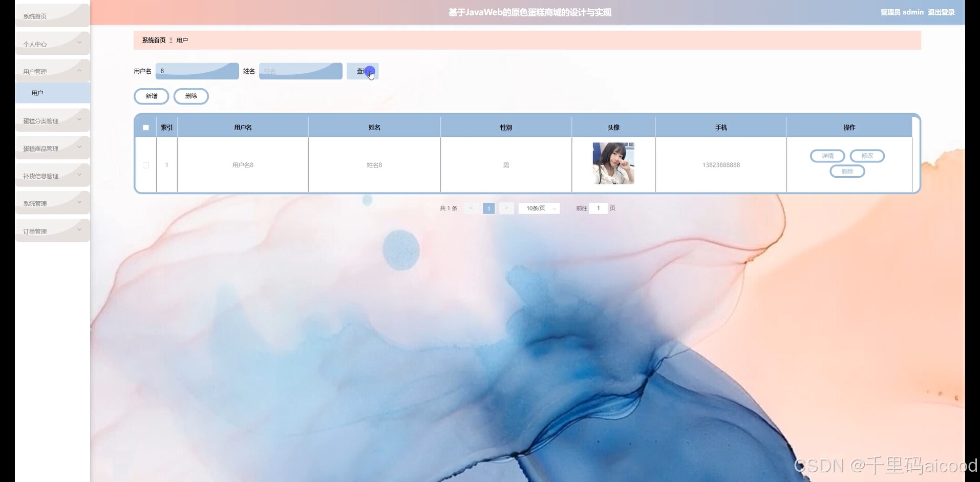980x482 pixels.
Task: Click 退出登录 to log out
Action: (941, 12)
